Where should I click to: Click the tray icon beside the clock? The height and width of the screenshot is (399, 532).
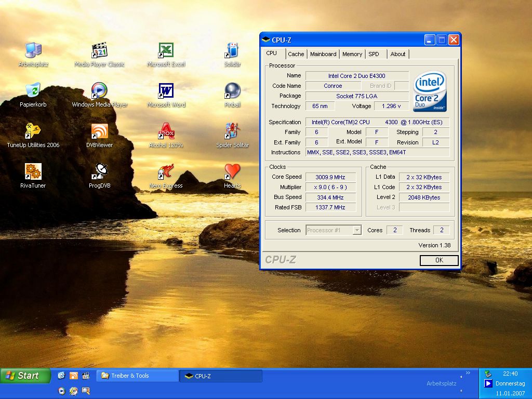tap(487, 374)
